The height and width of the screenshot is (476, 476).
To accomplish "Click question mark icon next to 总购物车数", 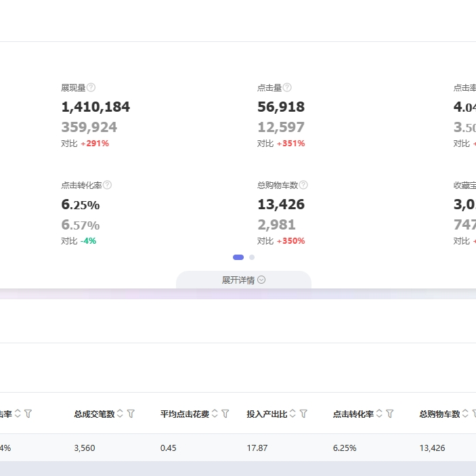I will tap(303, 185).
